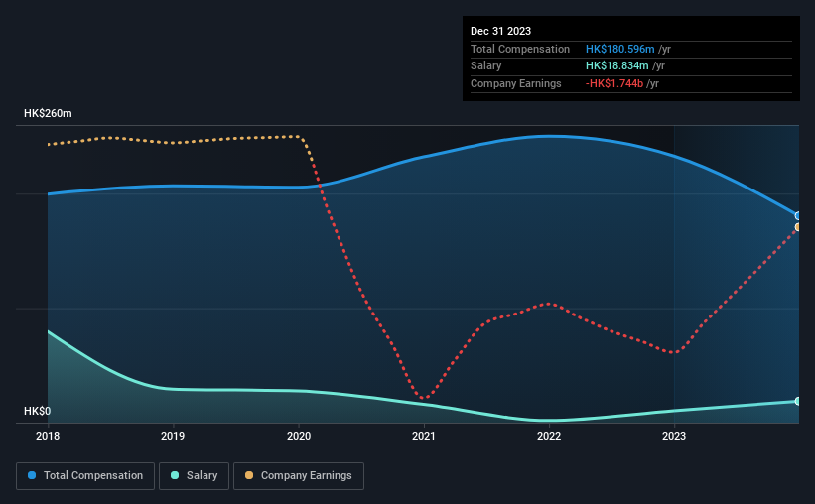Click the -HK$1.744b company earnings value
This screenshot has height=504, width=815.
pos(614,83)
